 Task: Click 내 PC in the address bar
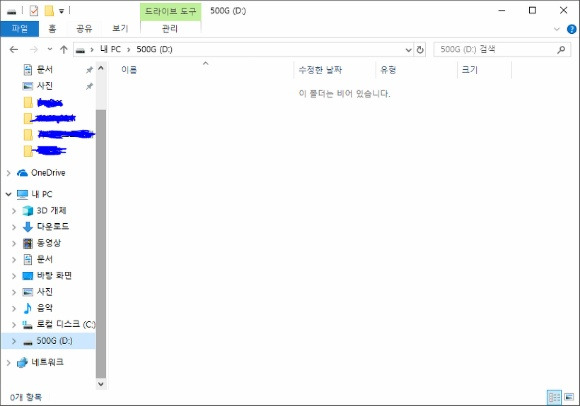110,50
